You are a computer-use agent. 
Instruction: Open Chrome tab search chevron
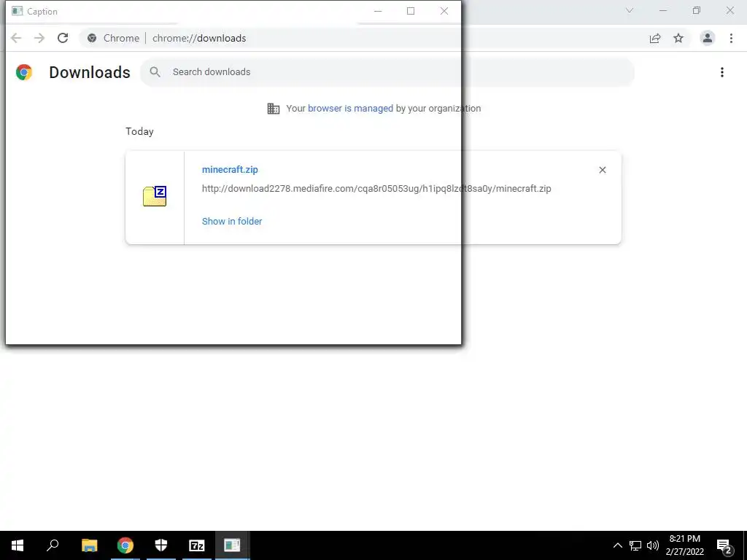[630, 10]
